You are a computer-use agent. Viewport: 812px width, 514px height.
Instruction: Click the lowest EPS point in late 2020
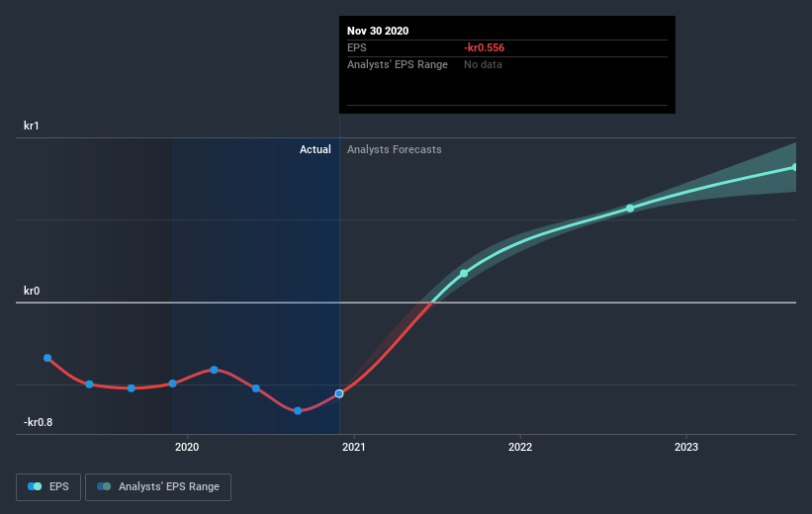[298, 411]
